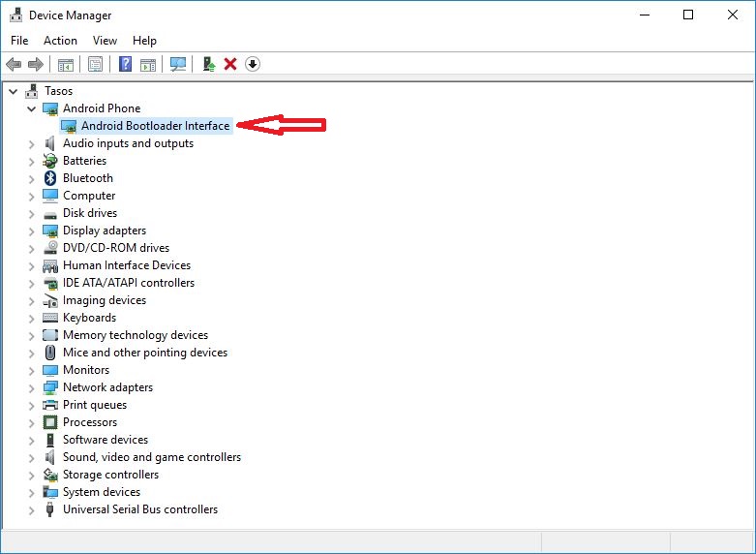
Task: Click Show/Hide console tree icon
Action: pos(66,64)
